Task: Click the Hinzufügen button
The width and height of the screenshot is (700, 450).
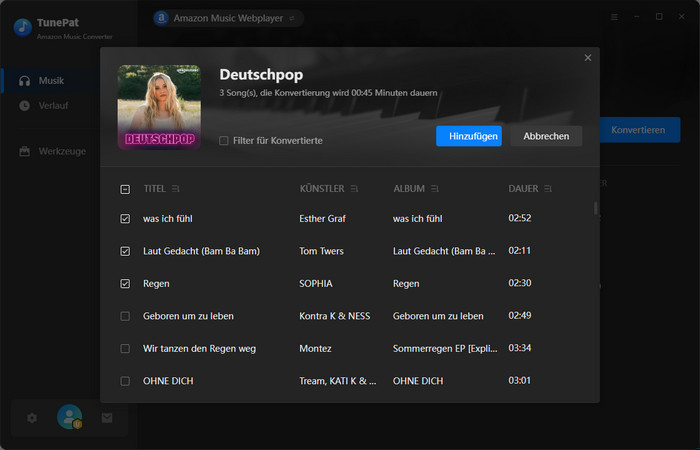Action: tap(469, 136)
